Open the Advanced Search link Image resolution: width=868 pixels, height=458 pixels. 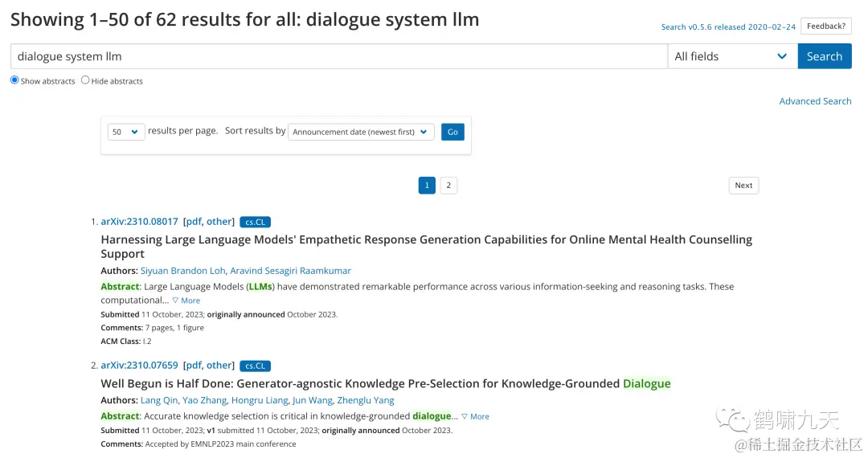tap(815, 101)
